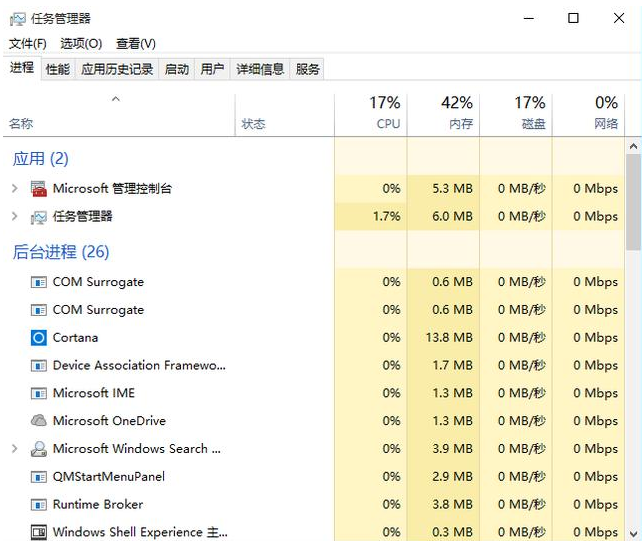
Task: Switch to the 性能 tab
Action: coord(58,69)
